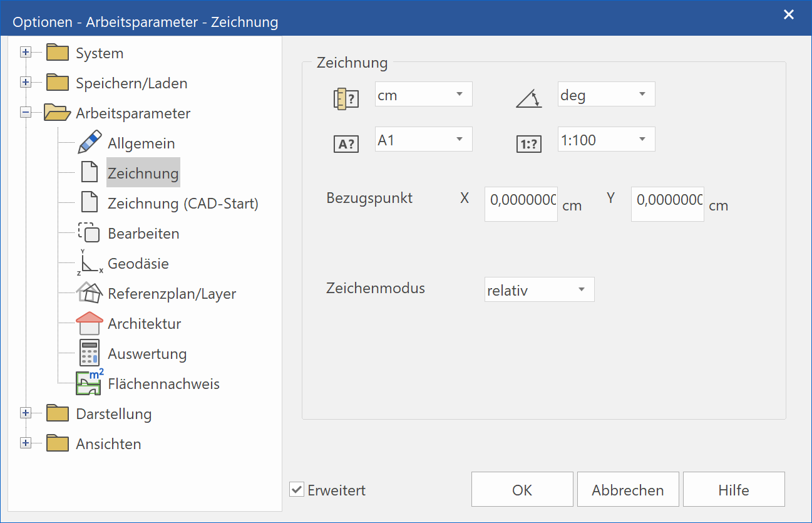The height and width of the screenshot is (523, 812).
Task: Click the scale 1:? icon
Action: [x=529, y=144]
